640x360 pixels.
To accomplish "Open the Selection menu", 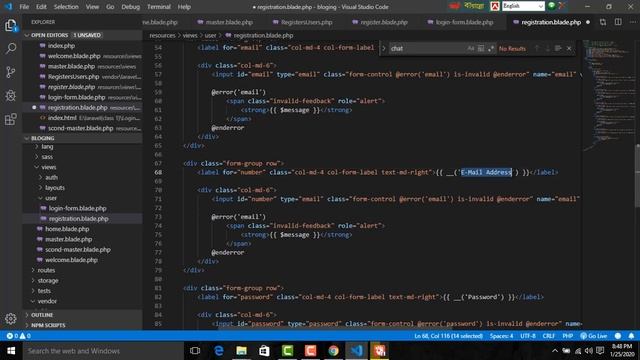I will pyautogui.click(x=66, y=7).
